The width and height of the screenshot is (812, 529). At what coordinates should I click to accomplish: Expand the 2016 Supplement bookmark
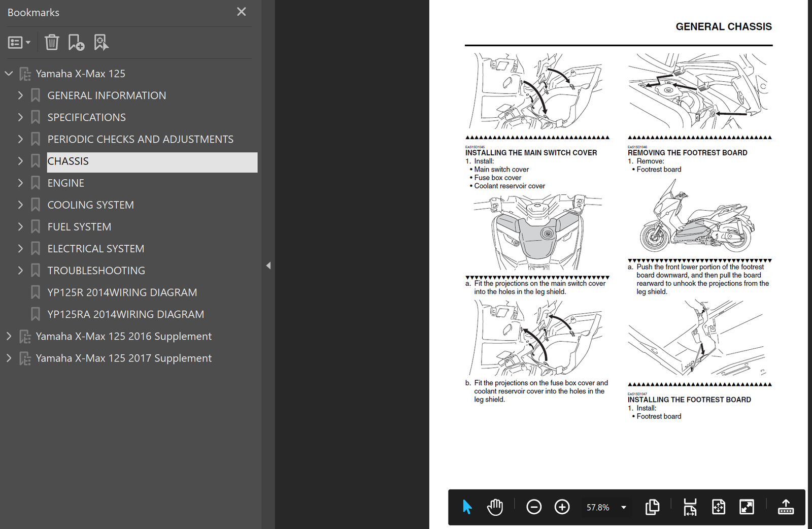click(9, 336)
